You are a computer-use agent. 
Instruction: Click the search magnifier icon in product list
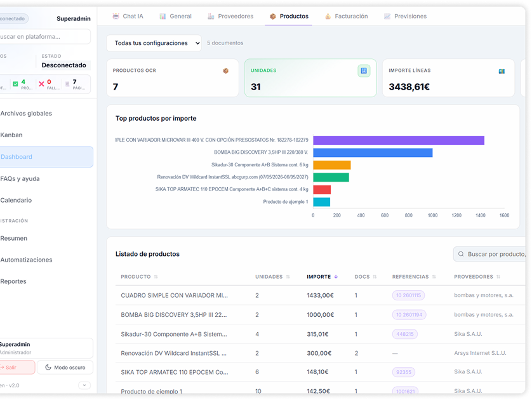461,254
